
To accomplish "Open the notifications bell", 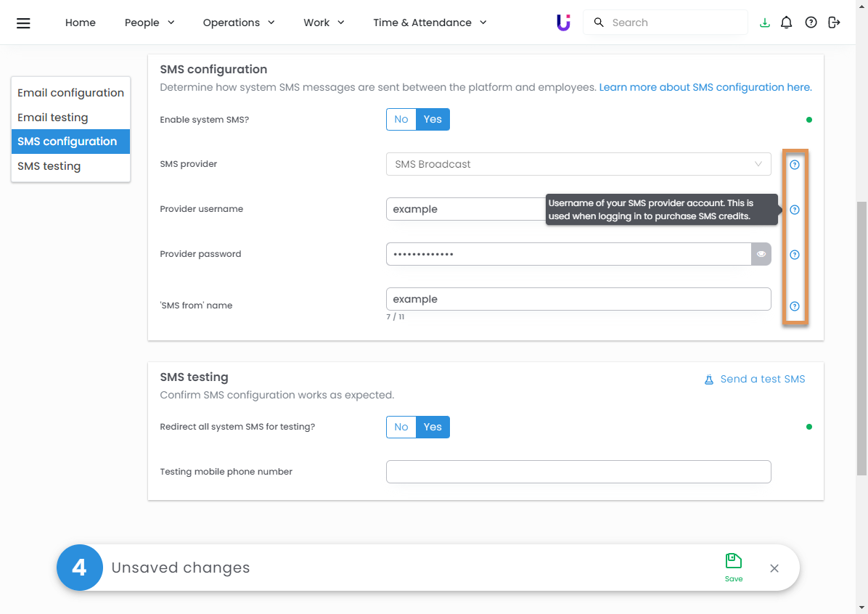I will click(786, 22).
